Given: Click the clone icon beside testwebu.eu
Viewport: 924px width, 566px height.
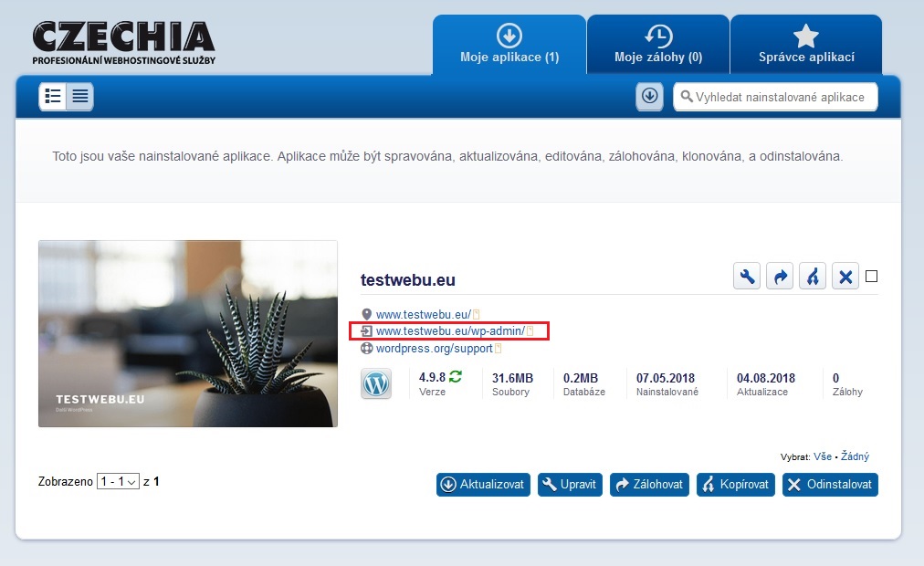Looking at the screenshot, I should click(x=813, y=277).
